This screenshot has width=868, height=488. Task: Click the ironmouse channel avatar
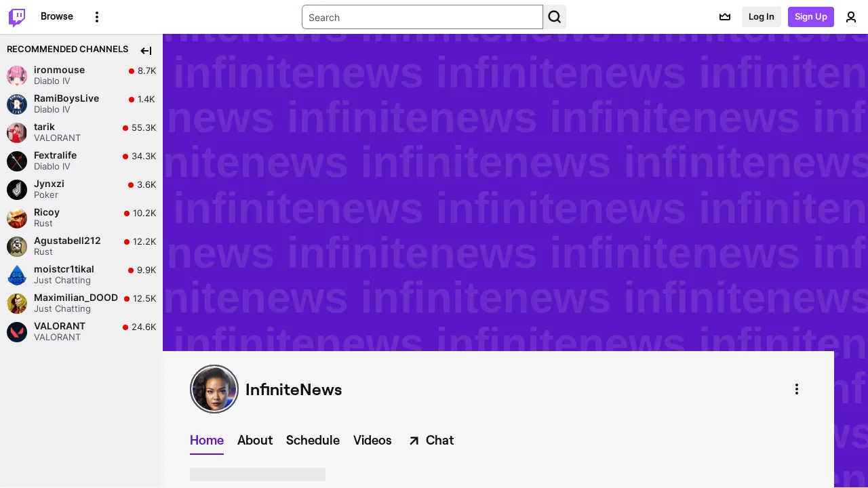pyautogui.click(x=17, y=75)
